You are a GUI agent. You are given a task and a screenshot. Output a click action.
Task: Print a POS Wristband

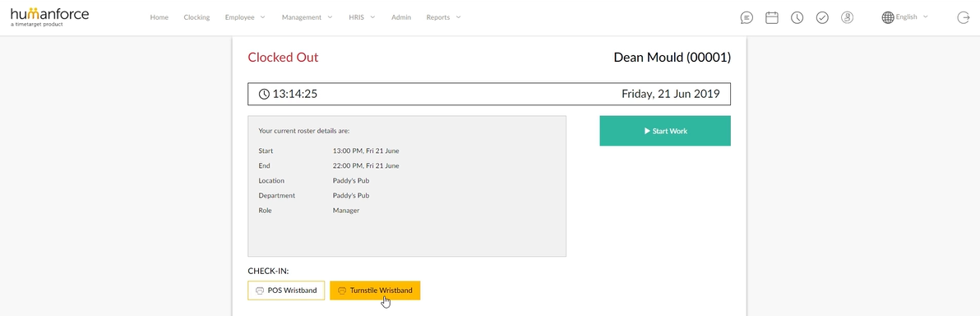(x=286, y=290)
